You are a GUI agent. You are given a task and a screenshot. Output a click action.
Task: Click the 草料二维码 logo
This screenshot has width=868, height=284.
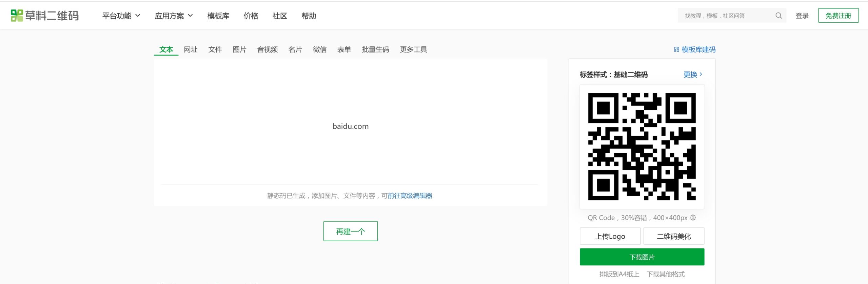(44, 16)
